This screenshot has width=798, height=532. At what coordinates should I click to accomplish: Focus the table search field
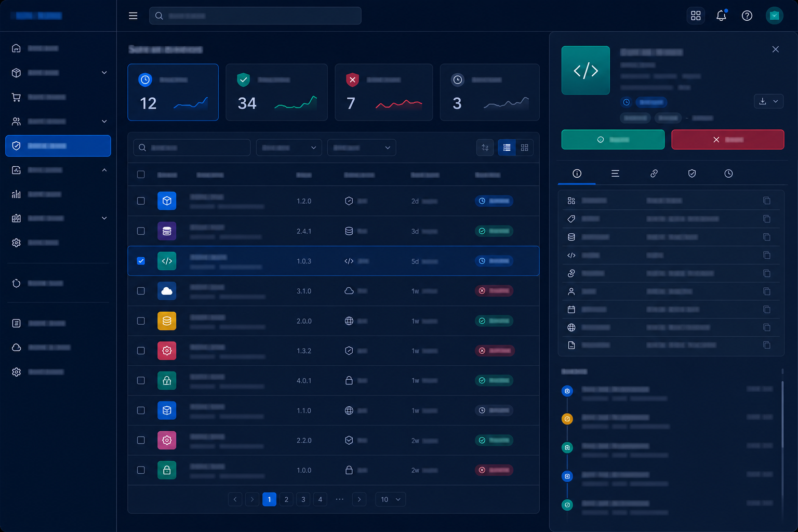pos(192,148)
